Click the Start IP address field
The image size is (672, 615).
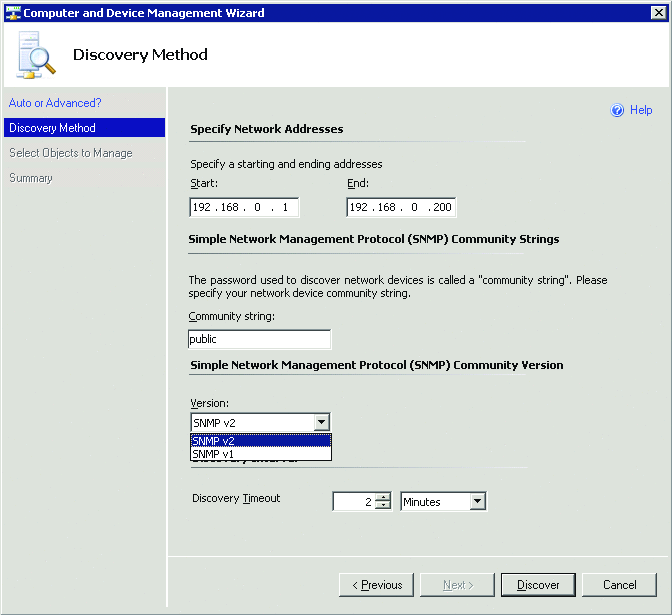click(x=244, y=207)
